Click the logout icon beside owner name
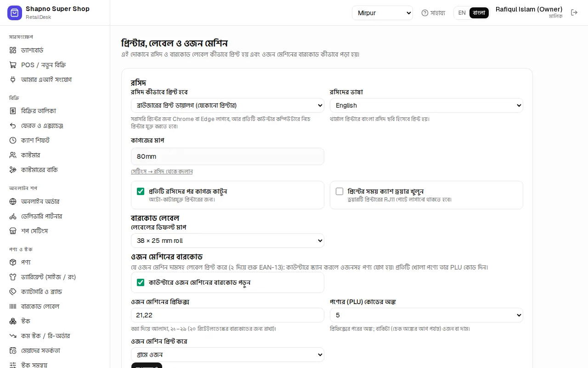This screenshot has height=368, width=588. coord(574,13)
